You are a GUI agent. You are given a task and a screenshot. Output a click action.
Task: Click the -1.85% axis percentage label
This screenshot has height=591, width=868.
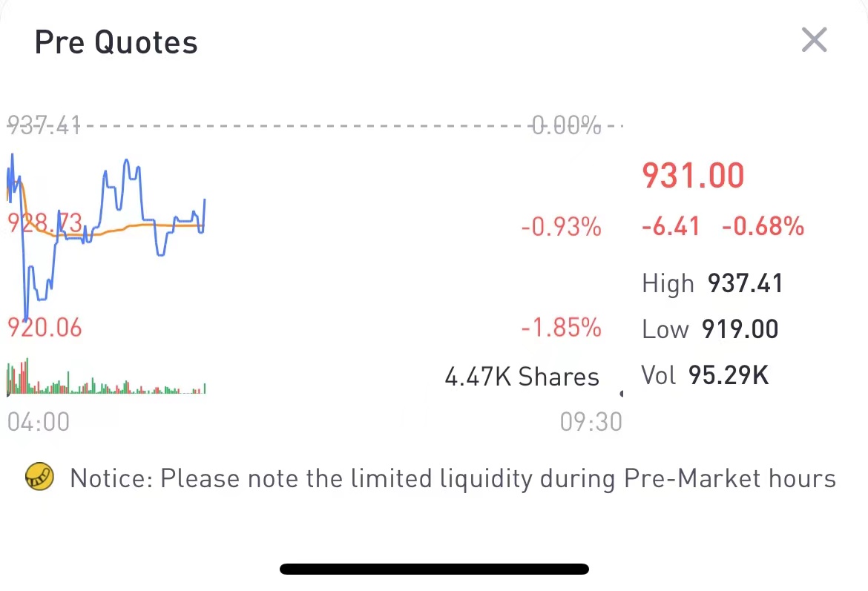click(x=561, y=327)
